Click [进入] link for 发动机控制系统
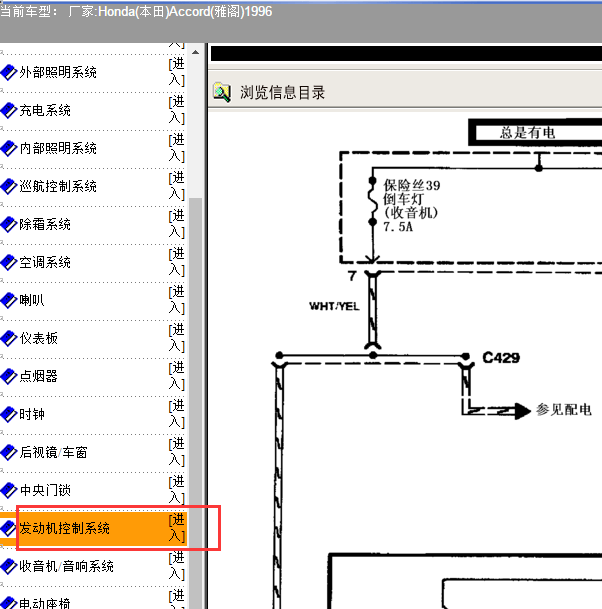The width and height of the screenshot is (602, 609). (x=177, y=528)
